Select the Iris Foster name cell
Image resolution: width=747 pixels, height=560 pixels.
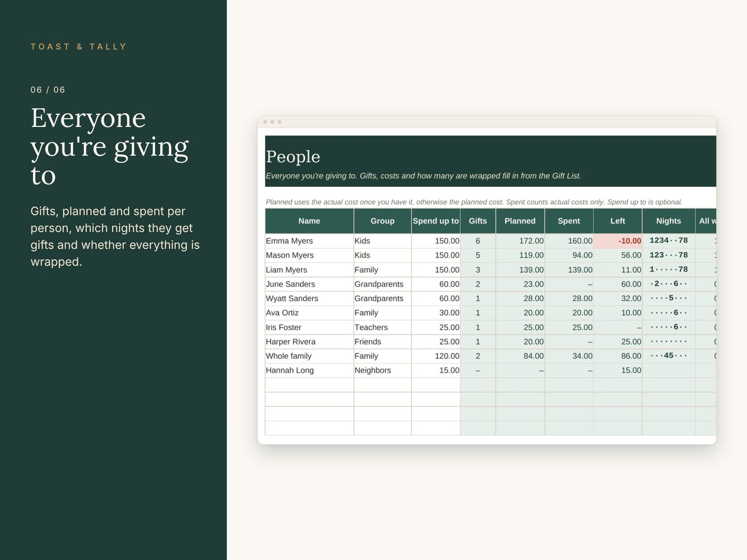[x=309, y=327]
